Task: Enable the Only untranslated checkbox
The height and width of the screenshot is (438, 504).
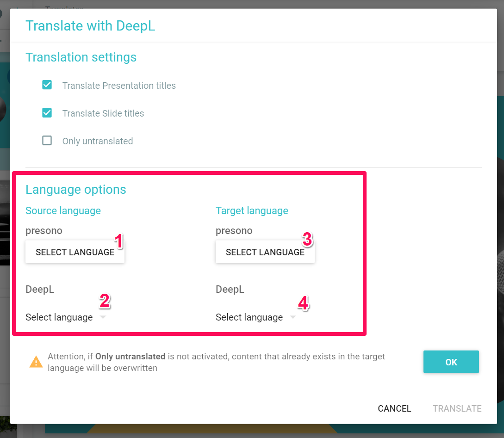Action: (47, 141)
